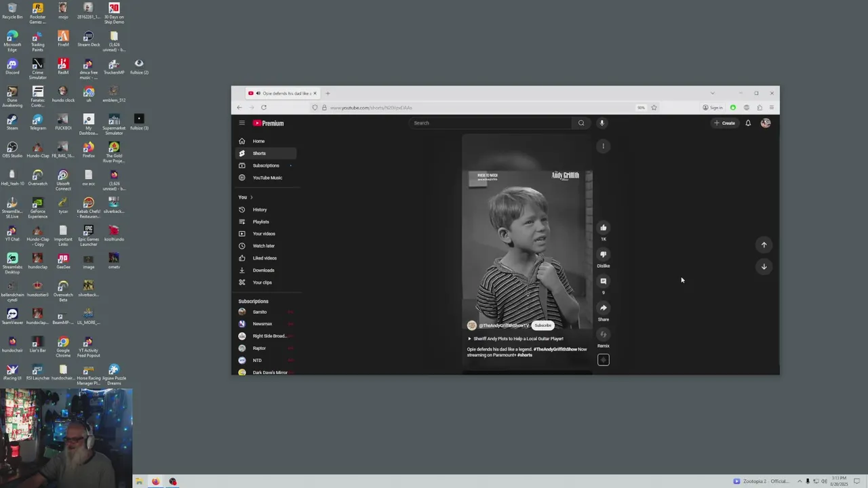
Task: Open comments on the short
Action: [603, 281]
